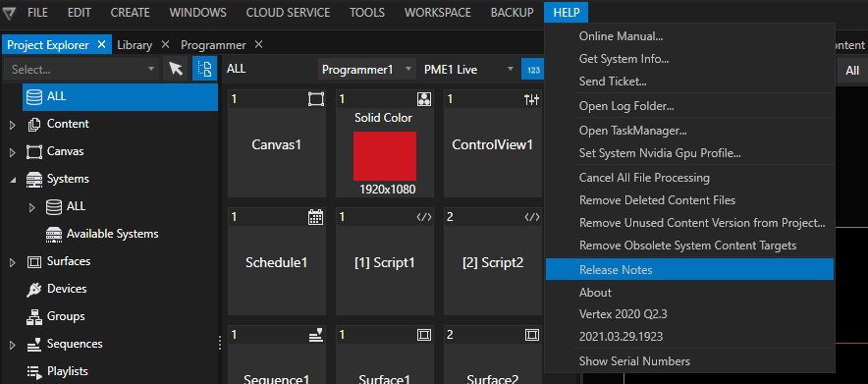Viewport: 868px width, 384px height.
Task: Click the database icon under Systems ALL
Action: pyautogui.click(x=54, y=206)
